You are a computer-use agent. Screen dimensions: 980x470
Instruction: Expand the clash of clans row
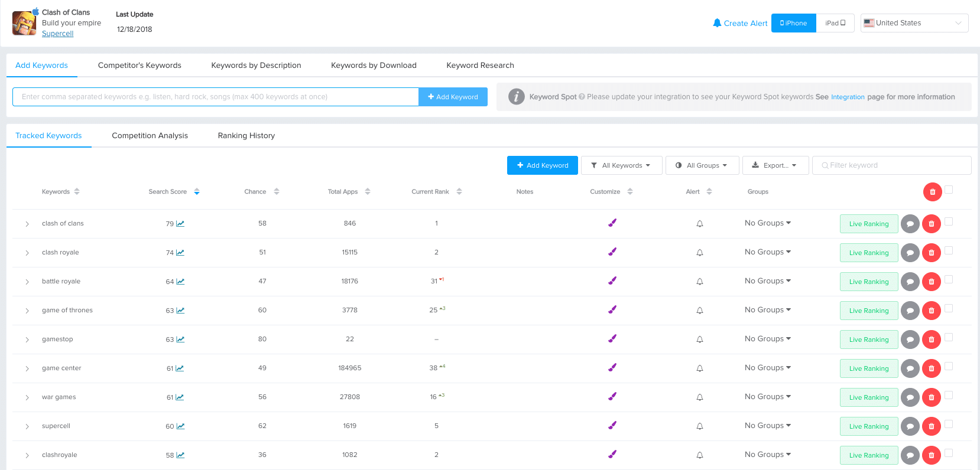point(27,224)
